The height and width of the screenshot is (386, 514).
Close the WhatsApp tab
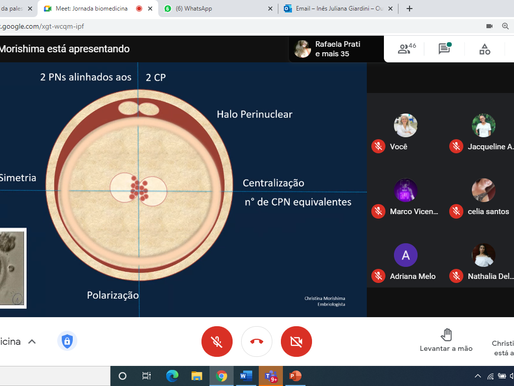coord(270,9)
